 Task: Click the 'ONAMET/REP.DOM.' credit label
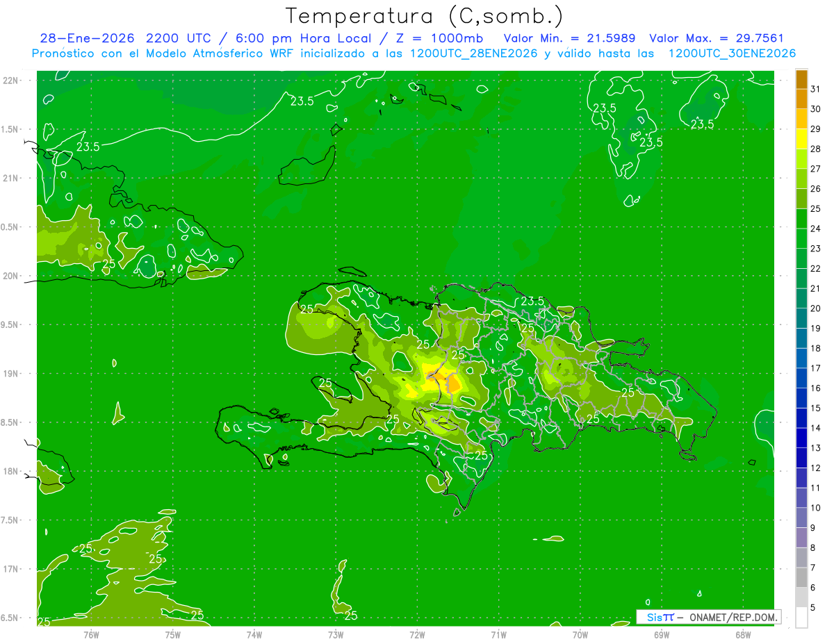(x=733, y=617)
